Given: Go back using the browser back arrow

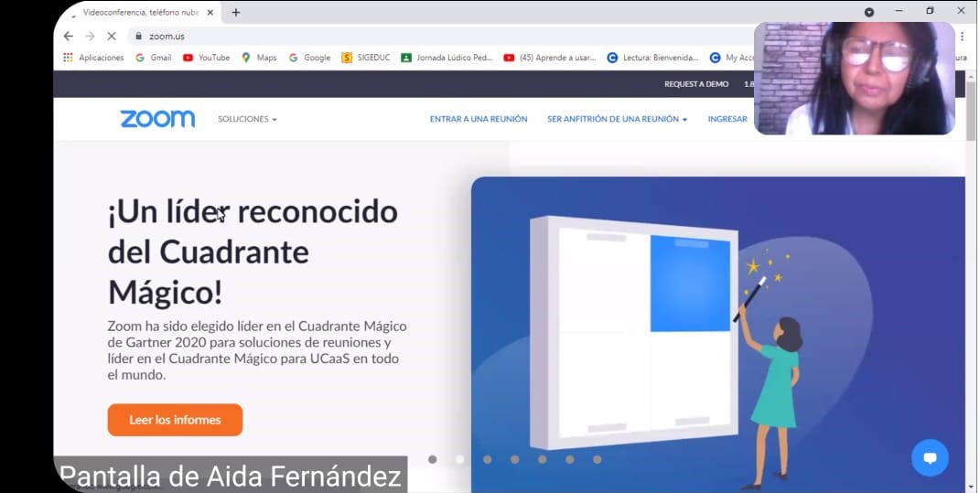Looking at the screenshot, I should (69, 37).
